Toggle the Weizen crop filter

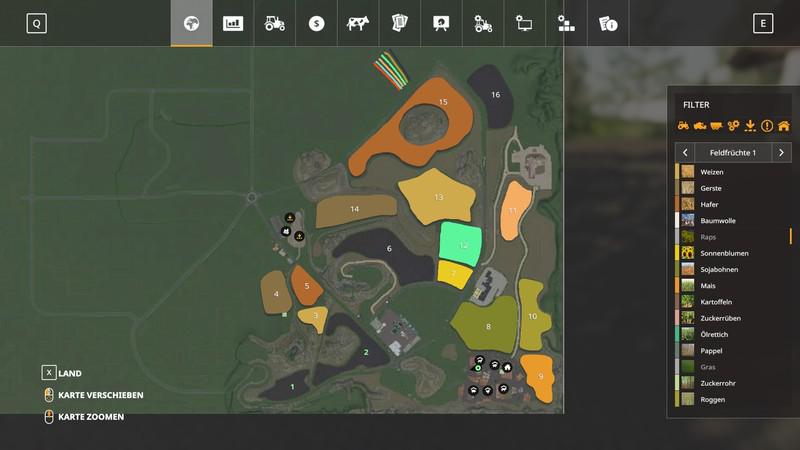(712, 172)
